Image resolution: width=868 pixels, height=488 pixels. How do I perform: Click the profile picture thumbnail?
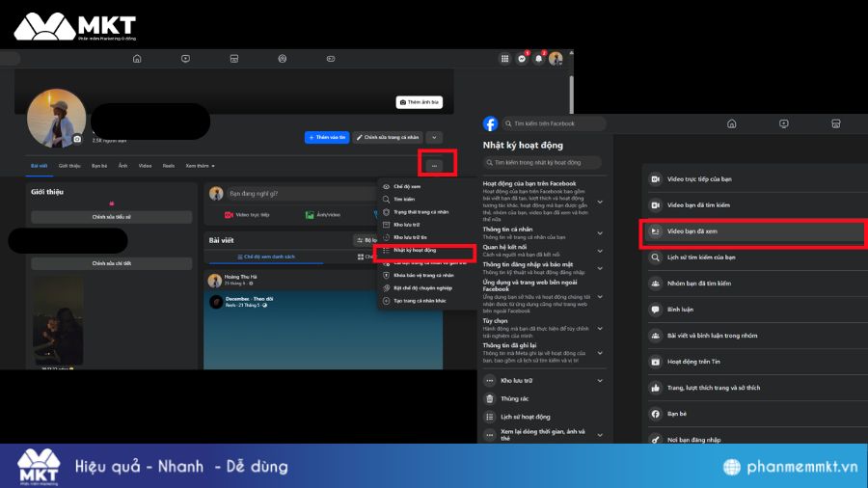pyautogui.click(x=56, y=118)
